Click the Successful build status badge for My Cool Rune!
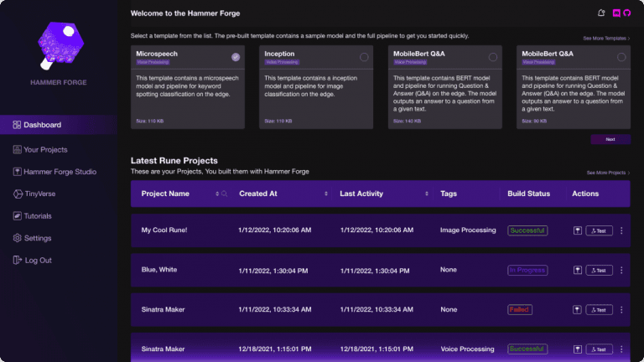The height and width of the screenshot is (362, 644). pos(527,230)
